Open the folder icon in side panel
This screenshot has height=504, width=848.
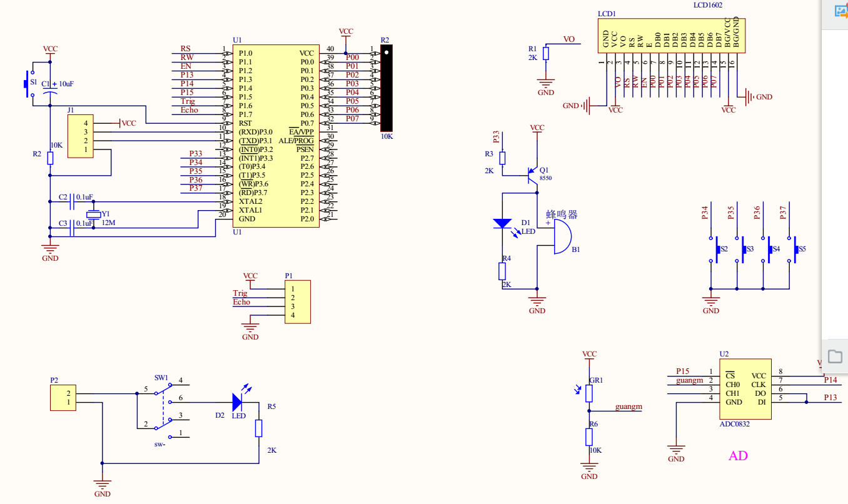[835, 356]
